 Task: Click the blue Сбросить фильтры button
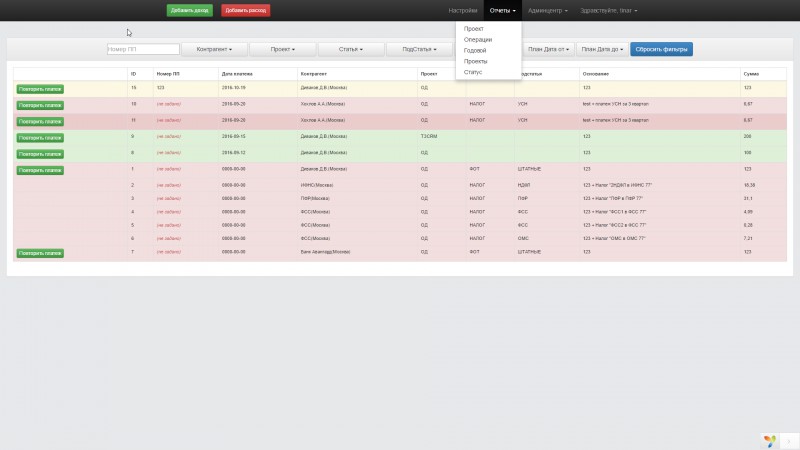(661, 49)
